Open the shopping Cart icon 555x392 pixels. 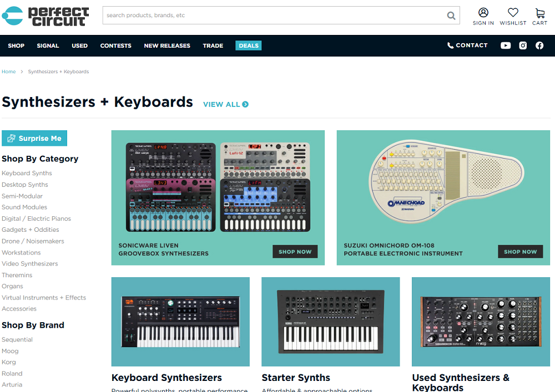click(540, 17)
